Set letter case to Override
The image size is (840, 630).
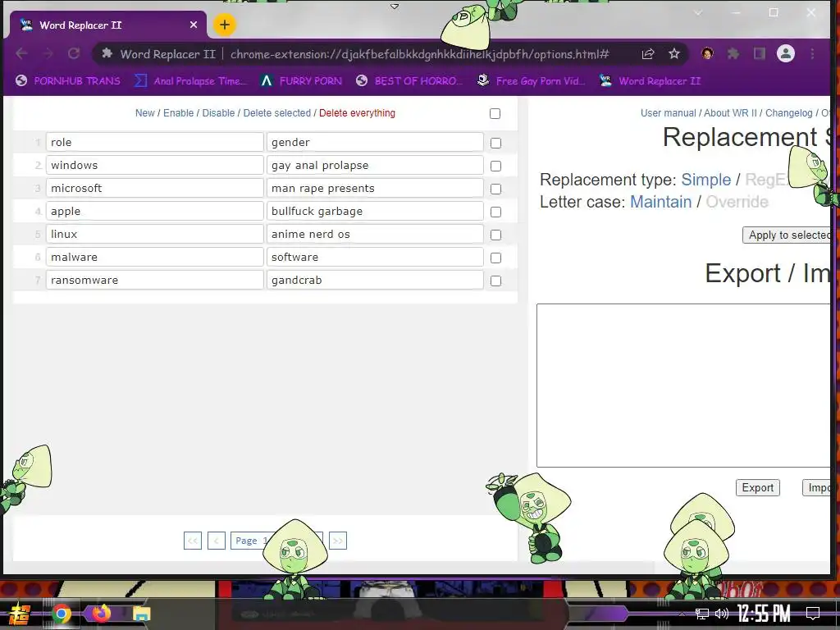737,202
